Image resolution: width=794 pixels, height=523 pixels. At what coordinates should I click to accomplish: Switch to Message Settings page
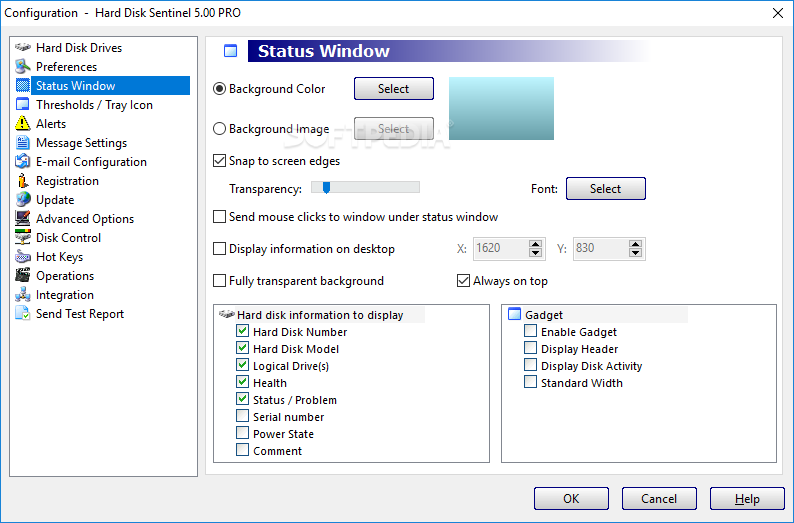(x=82, y=143)
